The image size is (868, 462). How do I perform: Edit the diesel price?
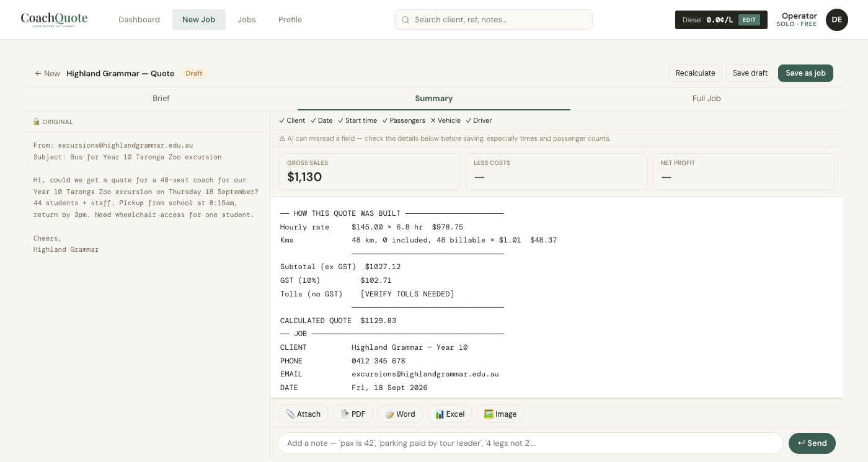(749, 20)
